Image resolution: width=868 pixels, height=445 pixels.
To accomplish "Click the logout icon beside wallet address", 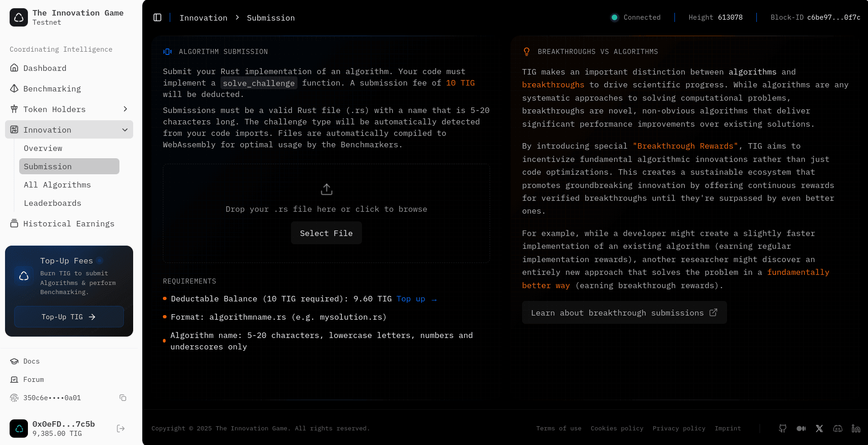I will [121, 429].
